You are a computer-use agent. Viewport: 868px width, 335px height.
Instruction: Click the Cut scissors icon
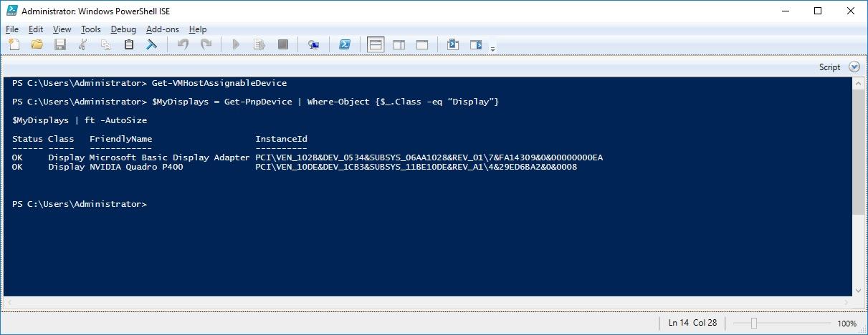[83, 45]
